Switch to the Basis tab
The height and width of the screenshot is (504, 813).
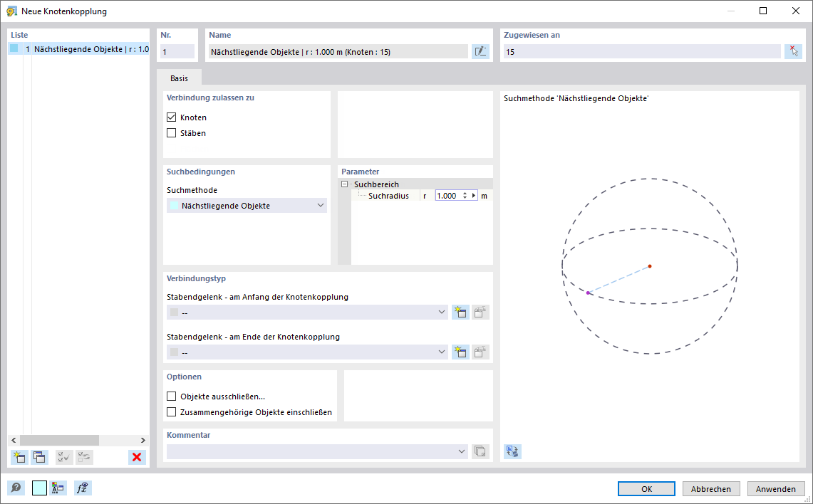click(x=180, y=79)
